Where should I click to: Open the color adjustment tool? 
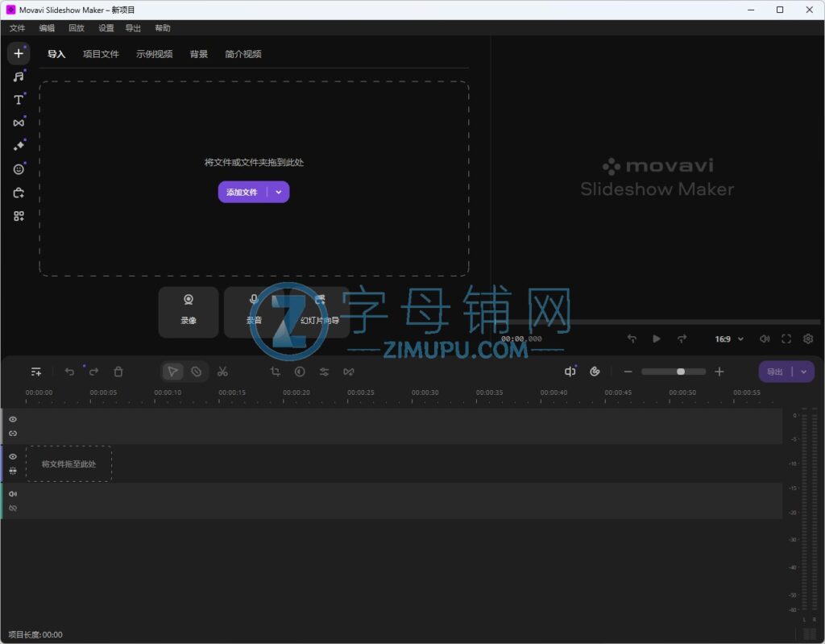[300, 372]
